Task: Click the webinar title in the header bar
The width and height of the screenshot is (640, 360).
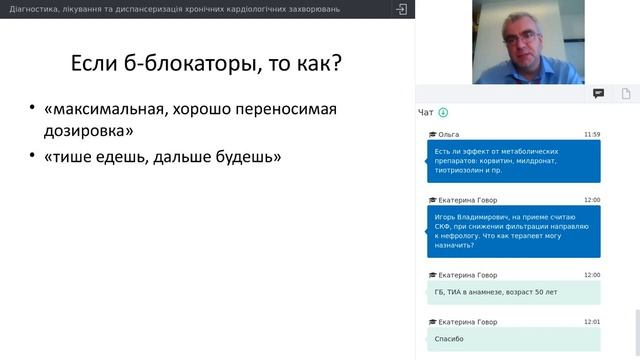Action: coord(175,9)
